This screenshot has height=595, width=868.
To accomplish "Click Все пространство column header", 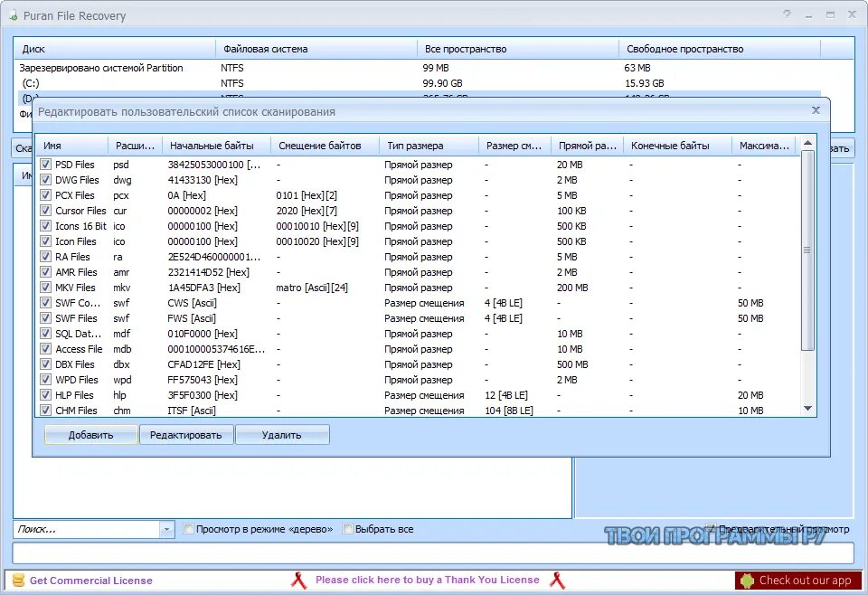I will click(x=517, y=49).
